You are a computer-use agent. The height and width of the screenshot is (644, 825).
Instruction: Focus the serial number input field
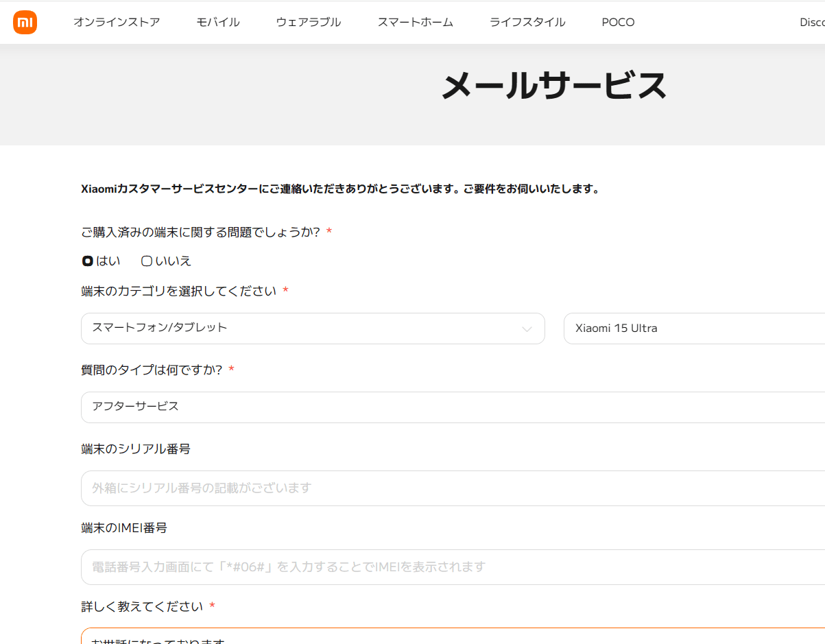[x=453, y=488]
